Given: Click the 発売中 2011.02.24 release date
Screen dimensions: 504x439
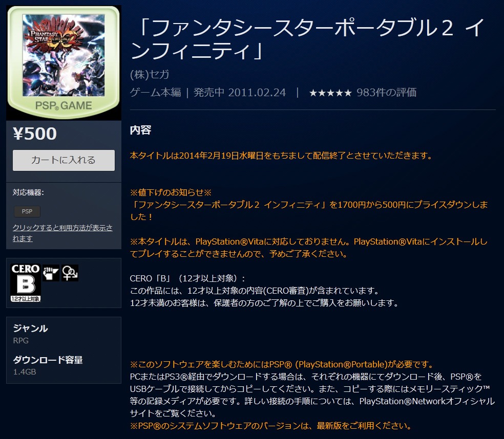Looking at the screenshot, I should [x=240, y=93].
